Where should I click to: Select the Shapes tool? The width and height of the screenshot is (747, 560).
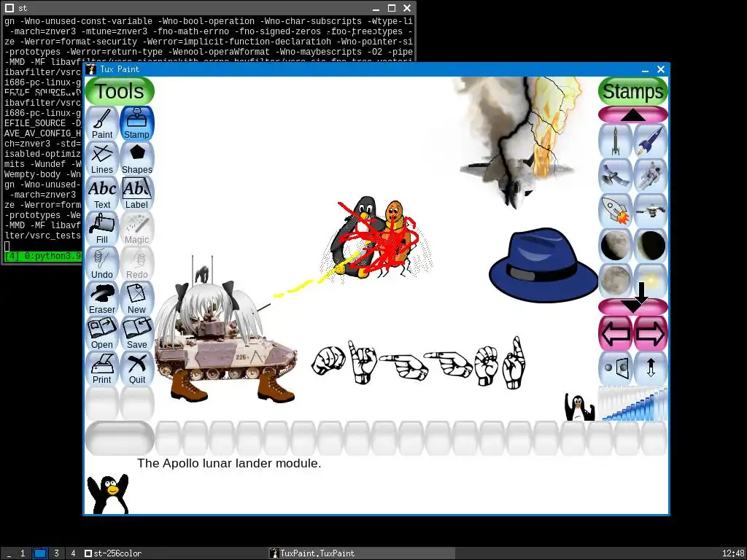tap(136, 158)
